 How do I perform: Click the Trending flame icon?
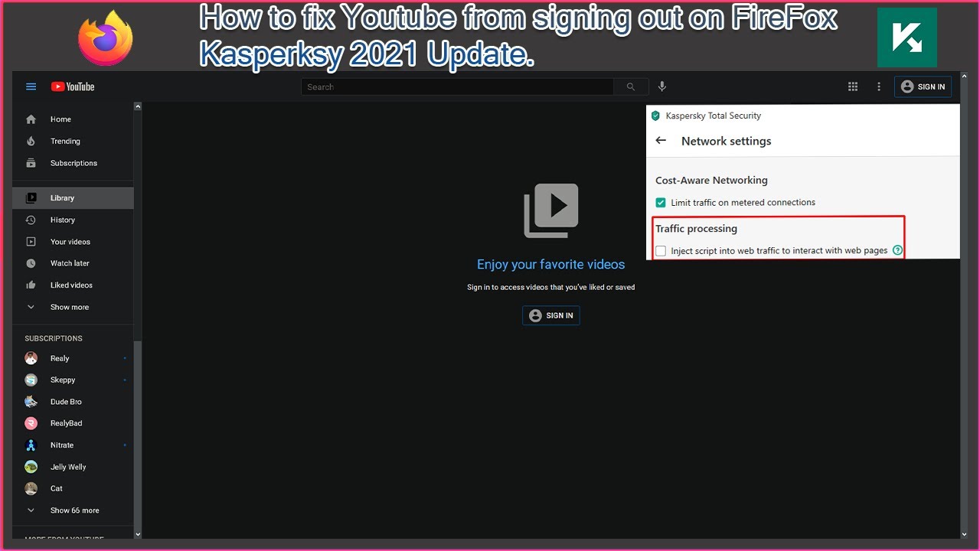[x=31, y=141]
